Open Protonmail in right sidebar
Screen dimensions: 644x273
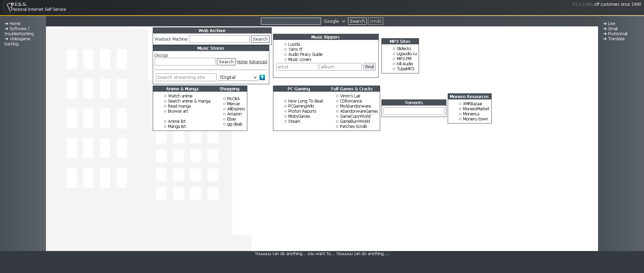click(x=617, y=34)
